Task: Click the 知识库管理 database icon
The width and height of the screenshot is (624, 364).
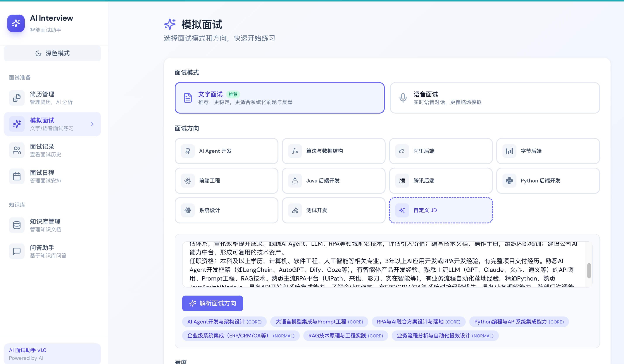Action: 17,225
